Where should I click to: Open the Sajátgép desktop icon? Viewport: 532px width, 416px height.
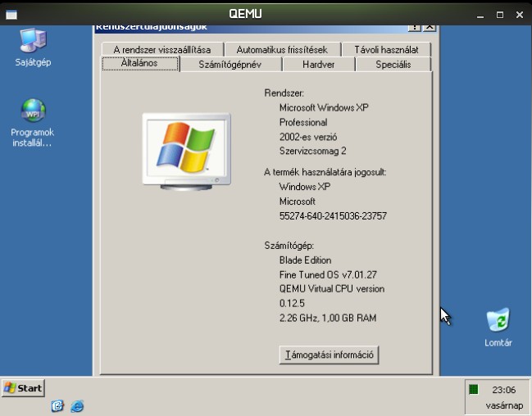(x=33, y=47)
